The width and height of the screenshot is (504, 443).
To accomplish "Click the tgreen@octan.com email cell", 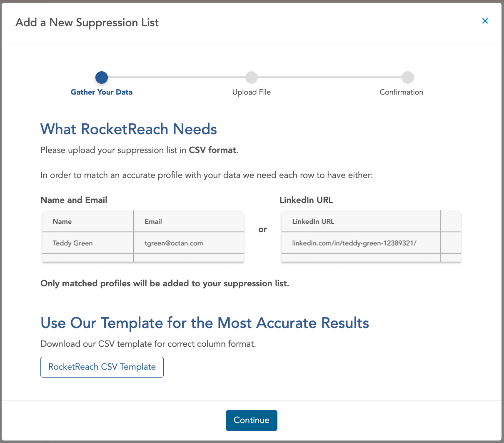I will 189,243.
